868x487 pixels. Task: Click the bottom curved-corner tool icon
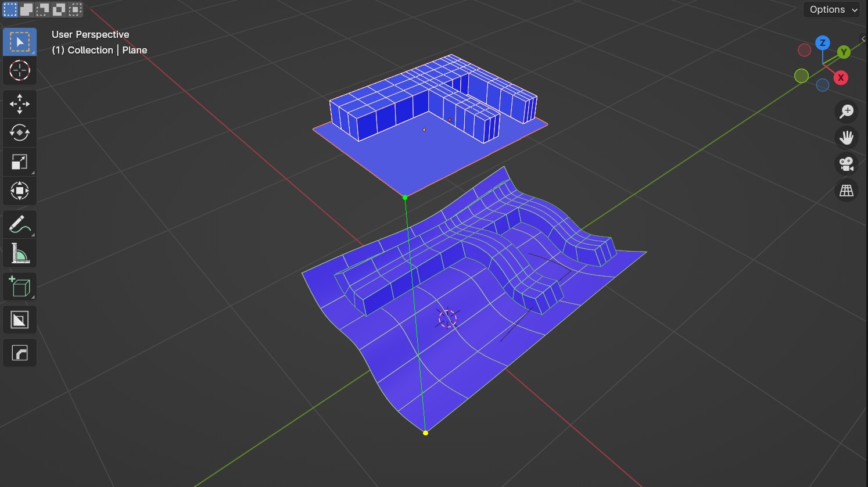click(20, 353)
